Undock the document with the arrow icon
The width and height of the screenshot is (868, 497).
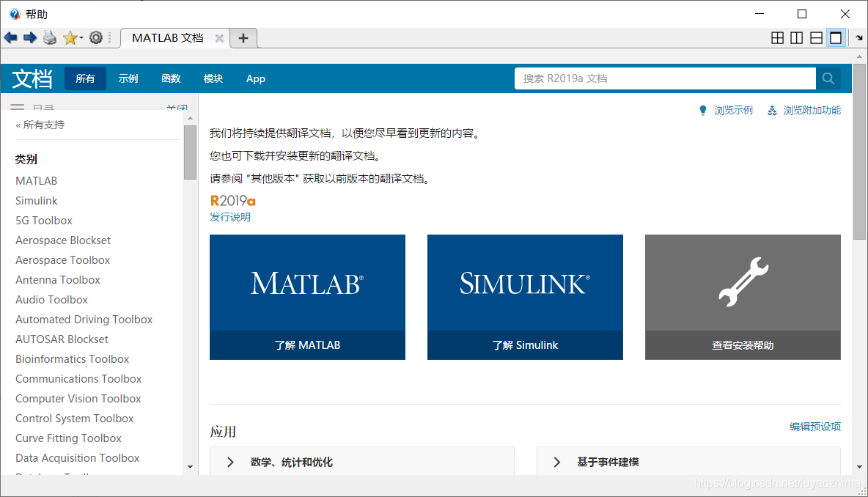857,37
